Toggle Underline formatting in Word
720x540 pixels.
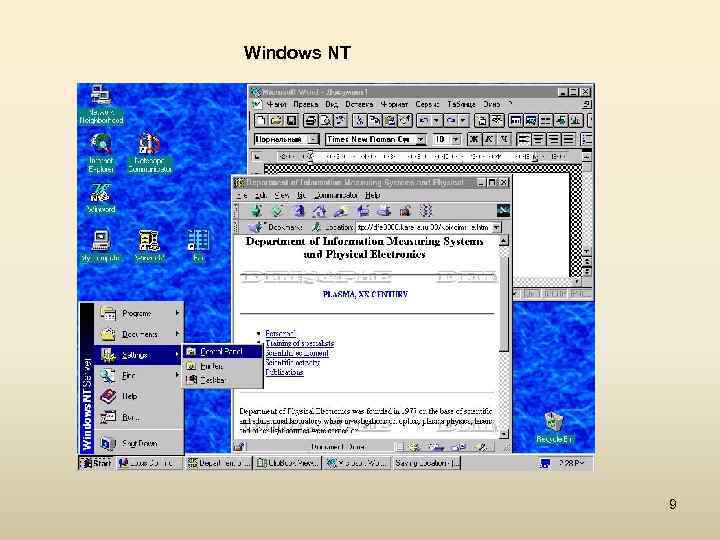point(504,139)
